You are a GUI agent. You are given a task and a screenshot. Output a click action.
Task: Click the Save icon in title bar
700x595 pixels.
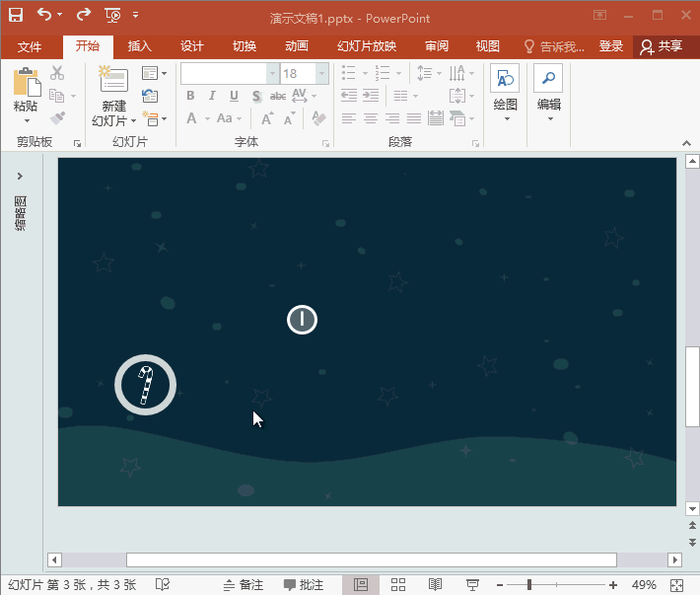[x=16, y=15]
